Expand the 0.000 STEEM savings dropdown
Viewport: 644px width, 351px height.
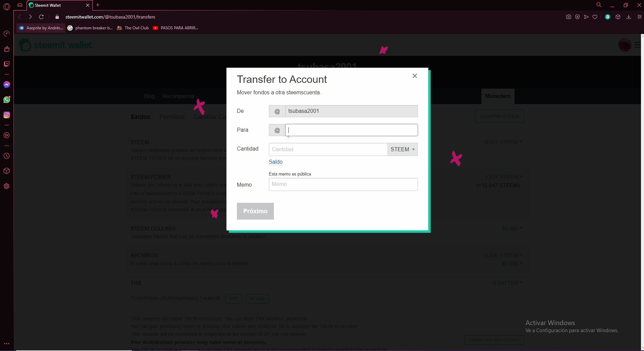click(x=503, y=256)
